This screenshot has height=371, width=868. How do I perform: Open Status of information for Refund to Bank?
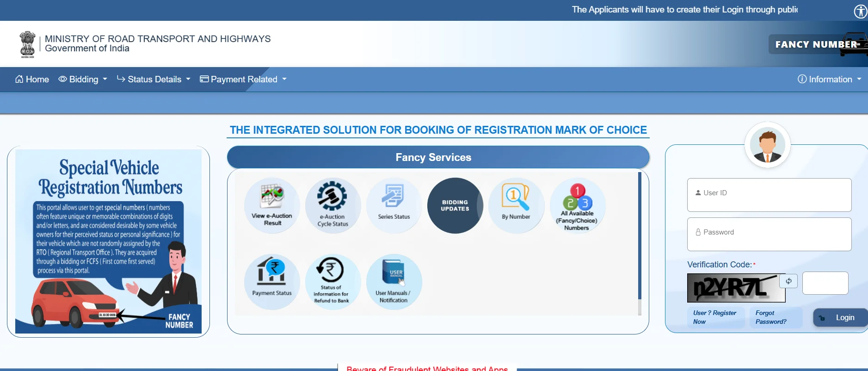click(333, 282)
